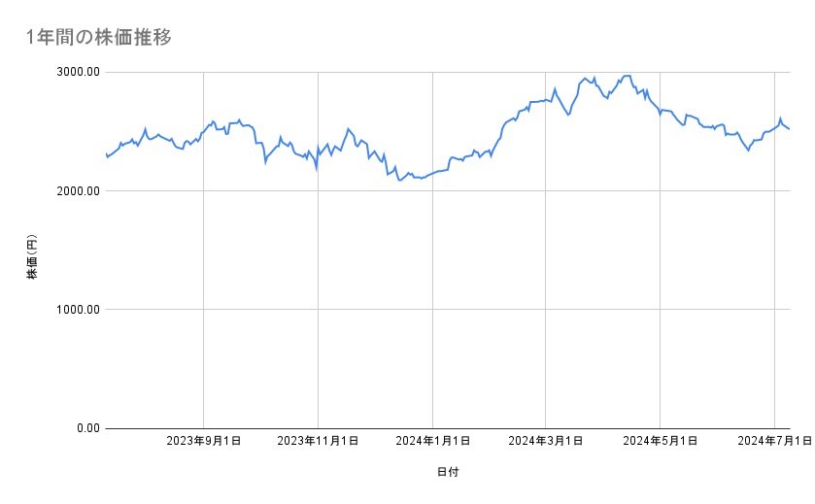Click the rightmost end point of the line

[790, 129]
